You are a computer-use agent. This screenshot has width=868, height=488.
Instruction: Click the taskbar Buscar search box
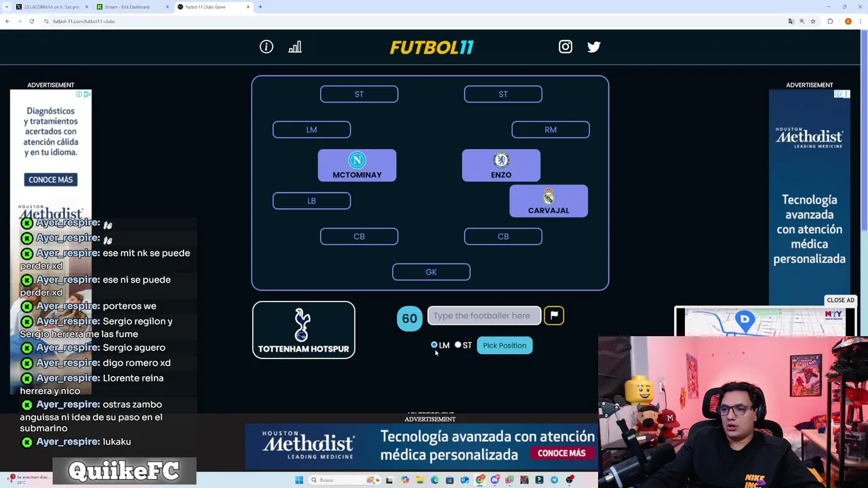tap(344, 480)
